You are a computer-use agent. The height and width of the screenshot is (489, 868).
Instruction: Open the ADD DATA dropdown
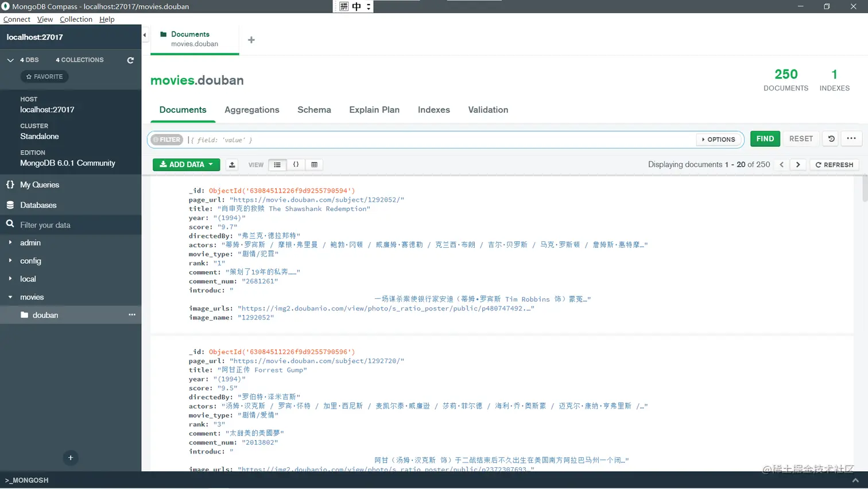(187, 165)
